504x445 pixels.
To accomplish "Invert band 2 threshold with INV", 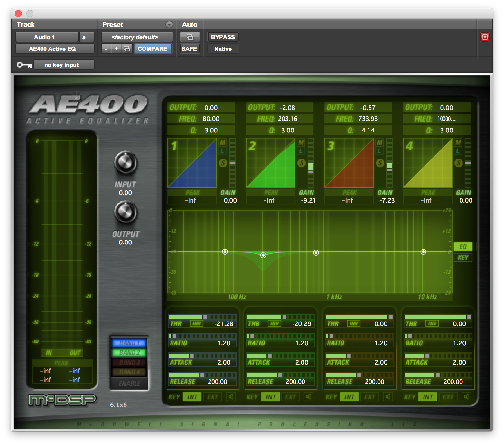I will coord(275,323).
